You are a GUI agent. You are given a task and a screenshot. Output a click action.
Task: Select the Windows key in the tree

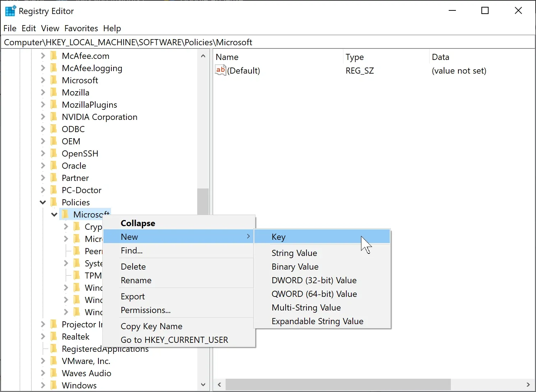pos(79,385)
